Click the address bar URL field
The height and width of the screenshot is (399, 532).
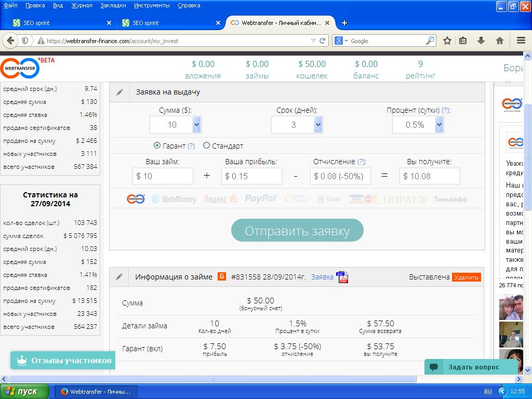tap(178, 41)
